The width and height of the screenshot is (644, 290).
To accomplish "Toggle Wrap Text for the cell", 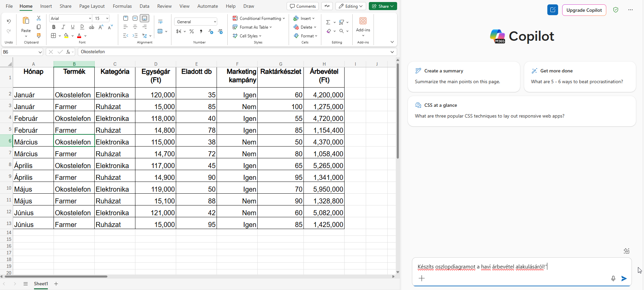I will click(x=160, y=22).
